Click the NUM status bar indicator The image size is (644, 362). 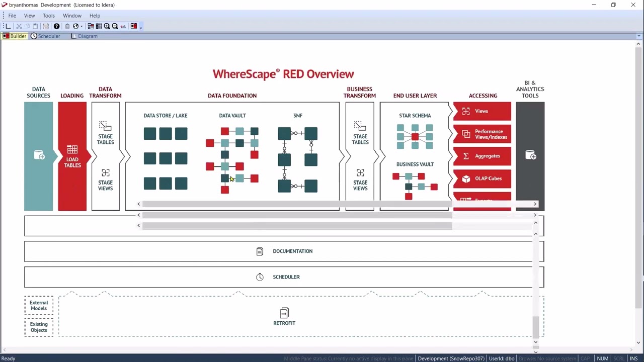602,358
